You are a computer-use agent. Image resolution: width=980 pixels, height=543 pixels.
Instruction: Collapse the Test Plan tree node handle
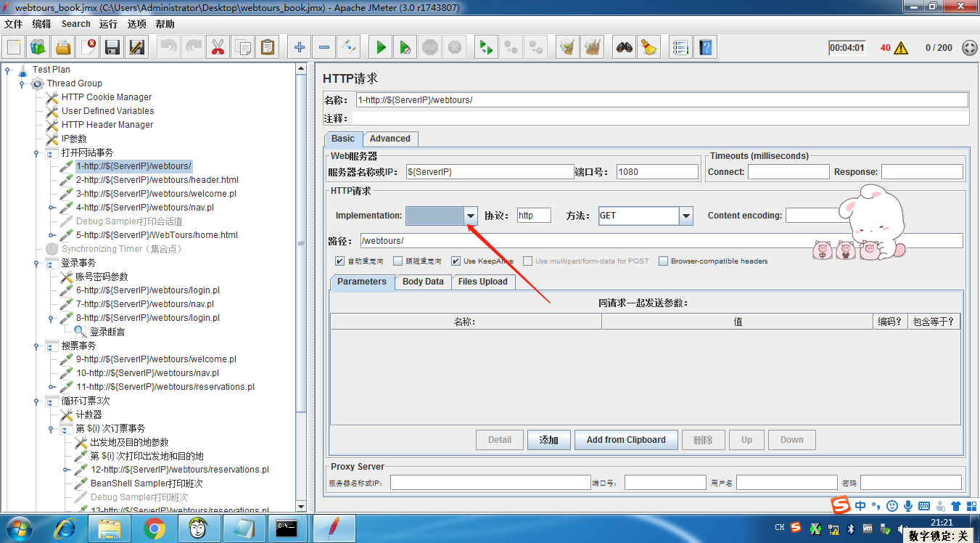click(7, 70)
